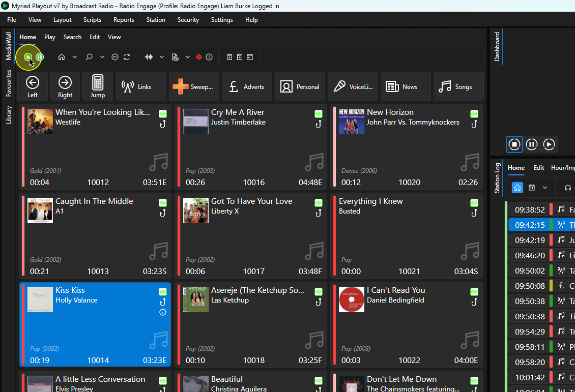The height and width of the screenshot is (392, 575).
Task: Click the waveform audio icon
Action: click(149, 57)
